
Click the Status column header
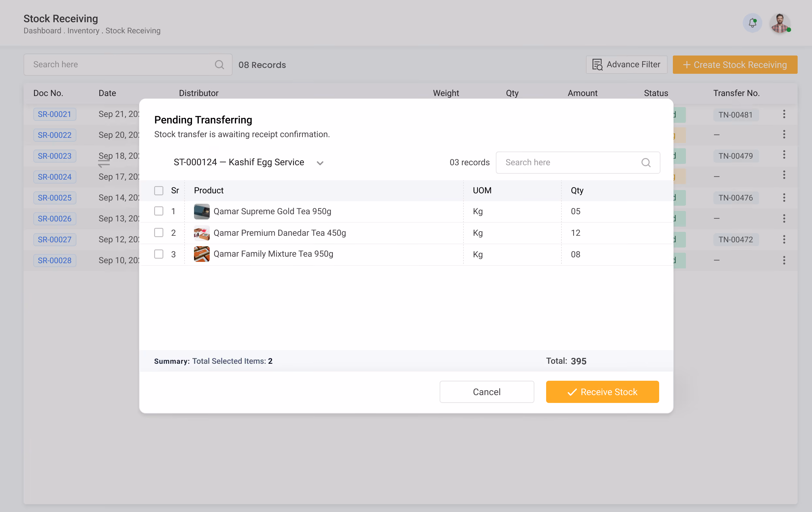[656, 93]
